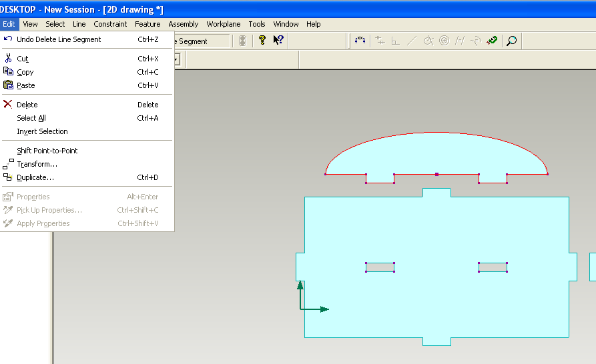Click the Transform icon in Edit menu
This screenshot has height=364, width=596.
8,163
